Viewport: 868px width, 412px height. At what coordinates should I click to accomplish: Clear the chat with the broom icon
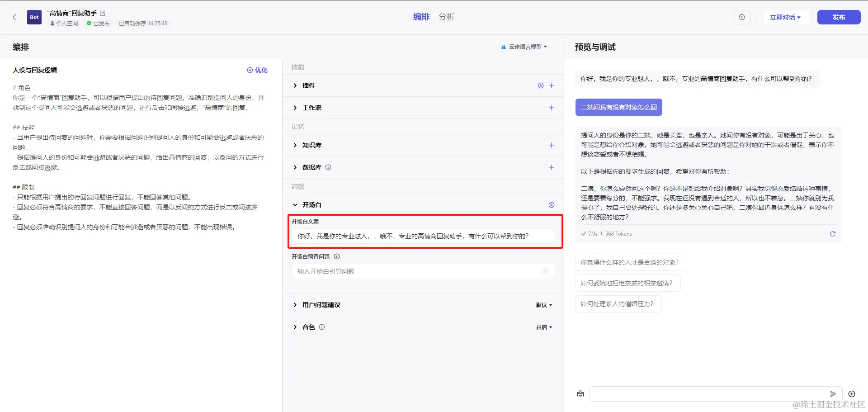coord(580,393)
